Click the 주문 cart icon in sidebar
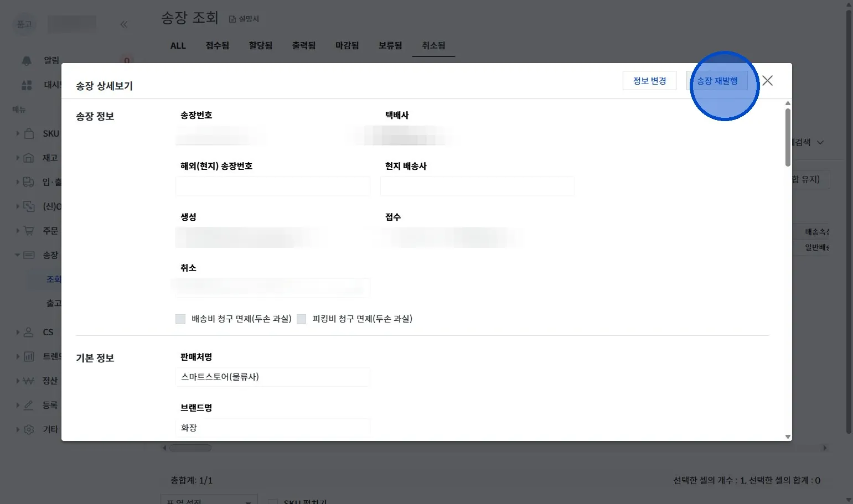The height and width of the screenshot is (504, 853). pos(29,231)
